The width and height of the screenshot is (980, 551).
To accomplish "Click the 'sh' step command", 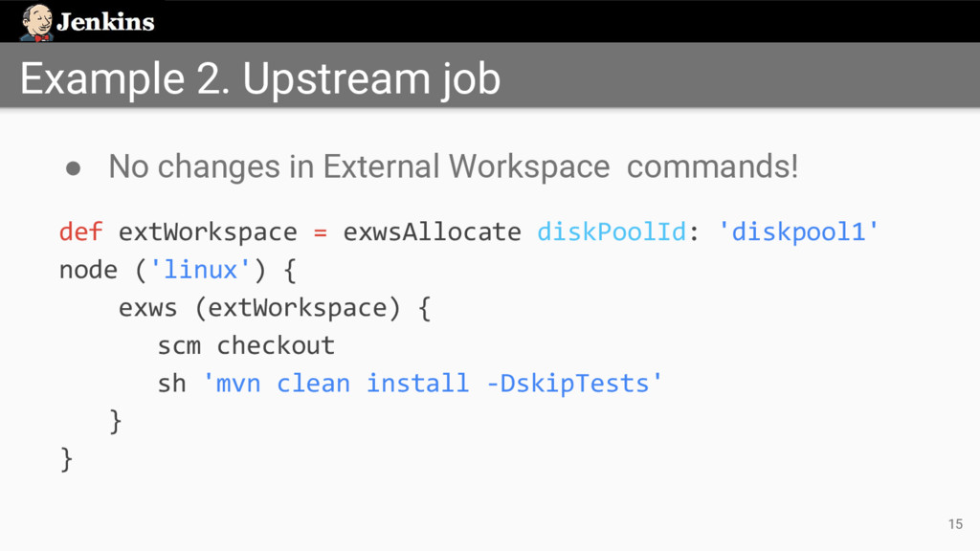I will coord(171,384).
